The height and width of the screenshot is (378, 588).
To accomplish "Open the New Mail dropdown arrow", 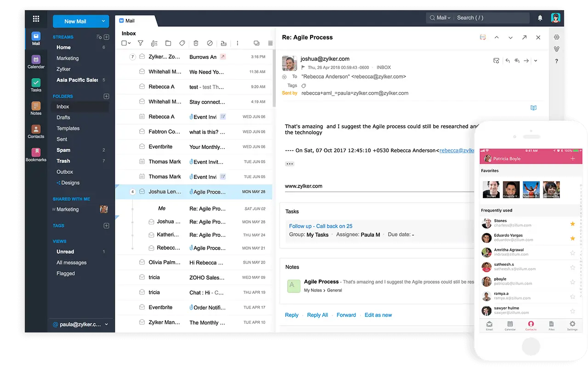I will (103, 21).
